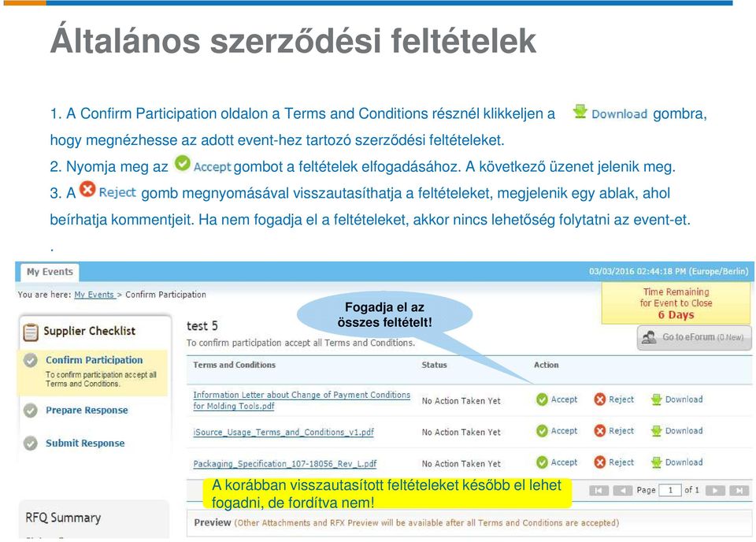The height and width of the screenshot is (542, 756).
Task: Click the Terms and Conditions column header
Action: (235, 365)
